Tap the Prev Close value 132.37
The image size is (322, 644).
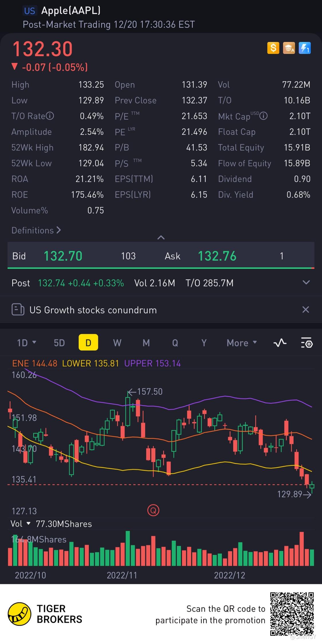click(x=194, y=100)
